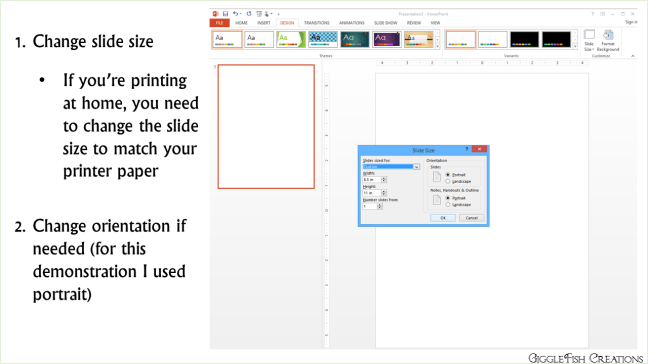Switch to the REVIEW tab
Image resolution: width=648 pixels, height=364 pixels.
[x=414, y=23]
